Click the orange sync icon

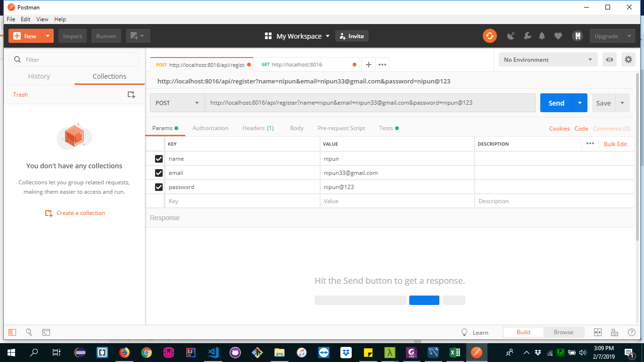pyautogui.click(x=489, y=36)
